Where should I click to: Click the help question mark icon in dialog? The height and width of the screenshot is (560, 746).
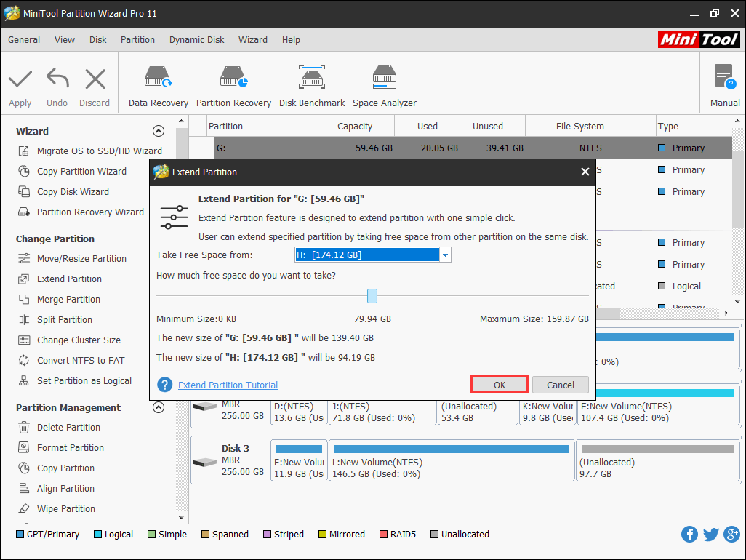(x=164, y=385)
